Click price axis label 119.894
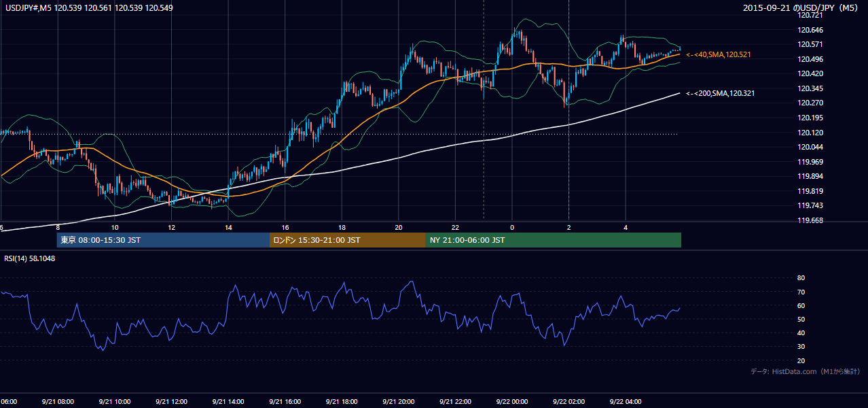Viewport: 868px width, 408px height. (x=811, y=177)
